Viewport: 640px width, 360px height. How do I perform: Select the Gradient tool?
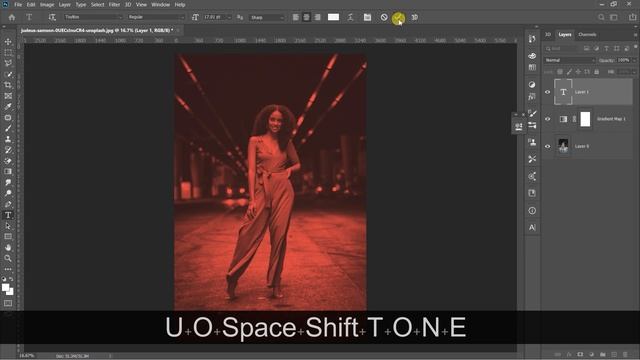click(x=8, y=171)
